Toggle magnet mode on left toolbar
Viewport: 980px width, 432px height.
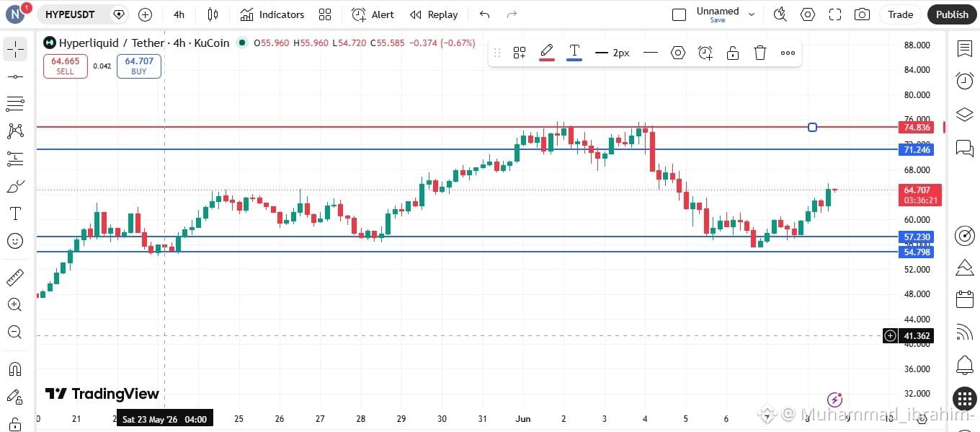(14, 369)
